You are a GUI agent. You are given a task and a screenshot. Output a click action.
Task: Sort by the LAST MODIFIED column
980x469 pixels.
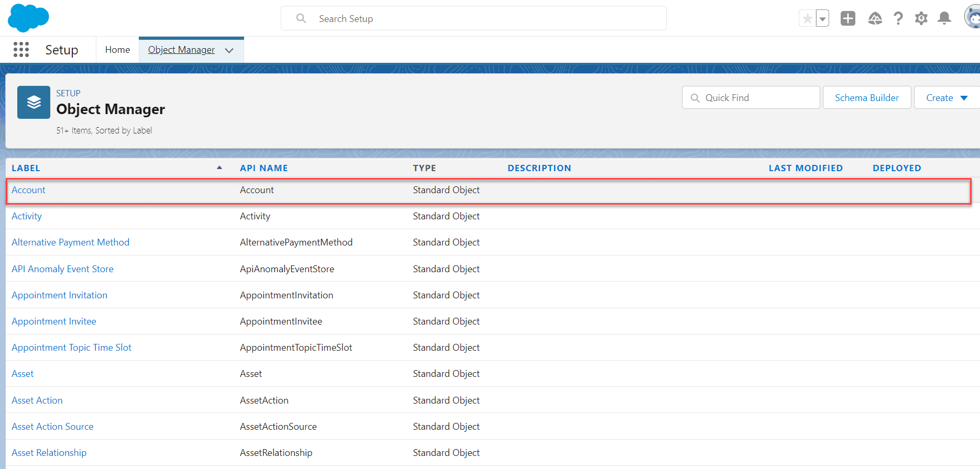pos(806,168)
